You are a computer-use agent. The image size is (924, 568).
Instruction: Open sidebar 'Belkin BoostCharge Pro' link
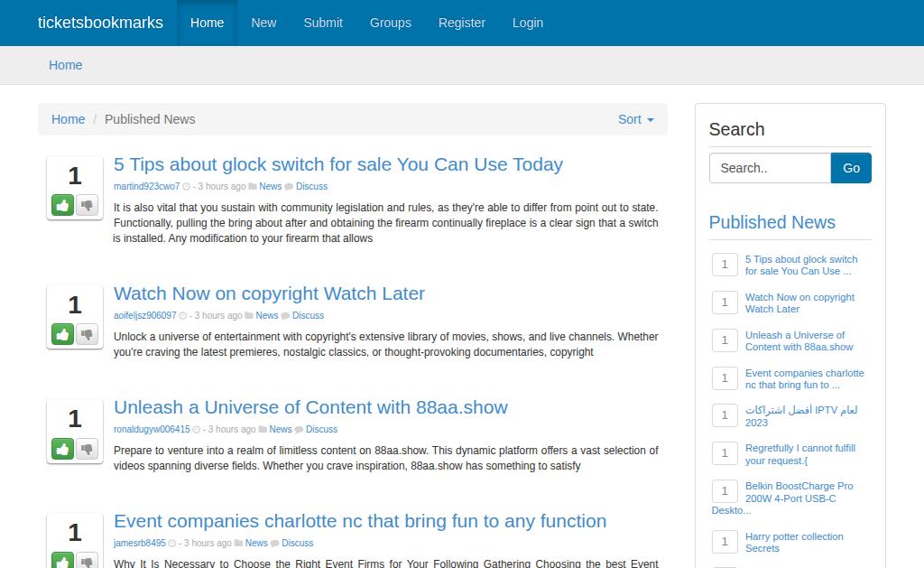coord(782,498)
